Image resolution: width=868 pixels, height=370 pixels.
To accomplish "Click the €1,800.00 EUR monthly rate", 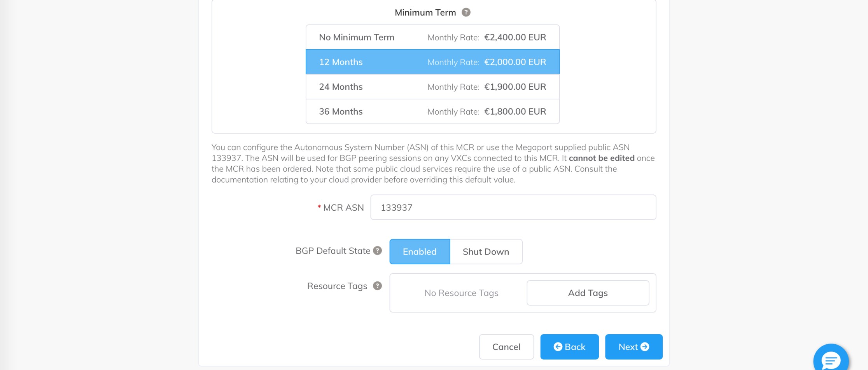I will (515, 112).
